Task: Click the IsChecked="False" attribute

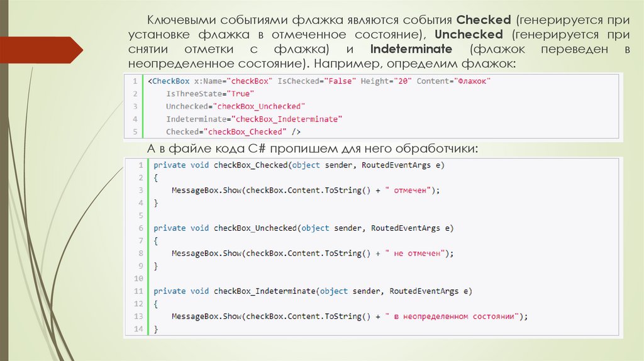Action: point(317,81)
